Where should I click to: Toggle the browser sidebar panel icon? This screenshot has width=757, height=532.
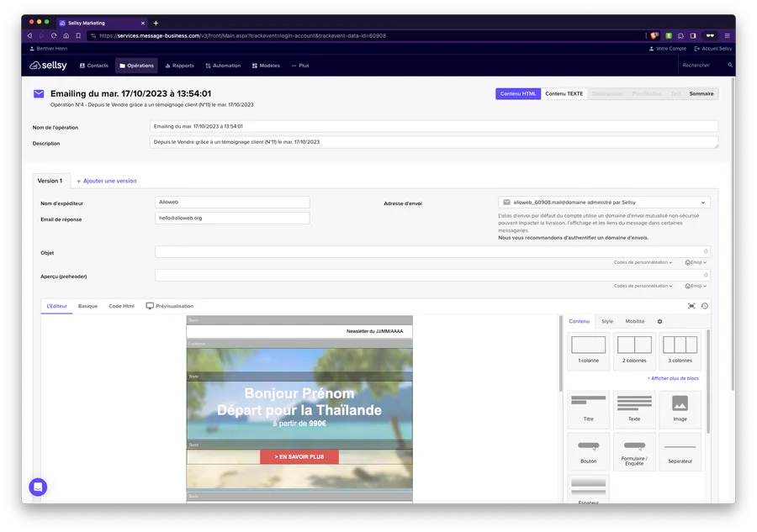(x=693, y=35)
